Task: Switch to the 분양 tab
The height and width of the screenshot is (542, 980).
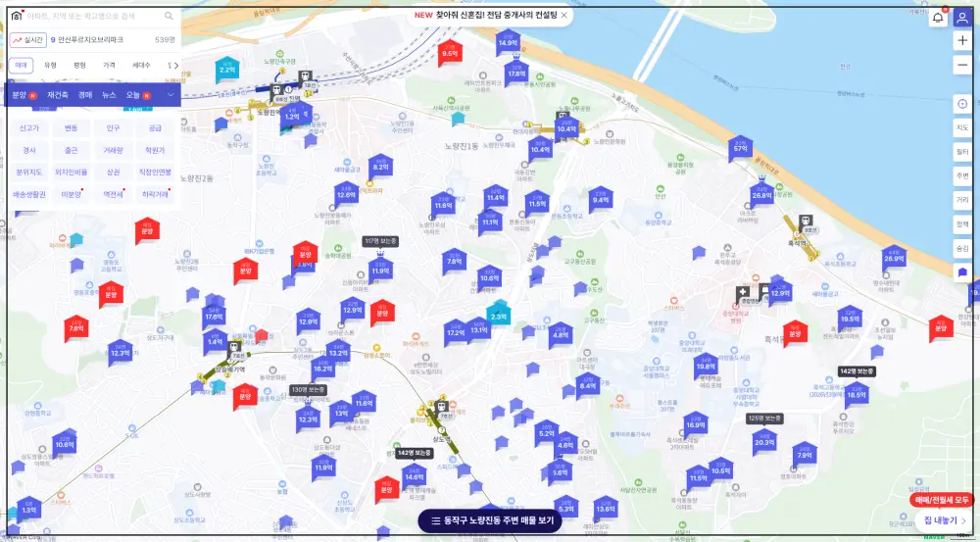Action: 20,95
